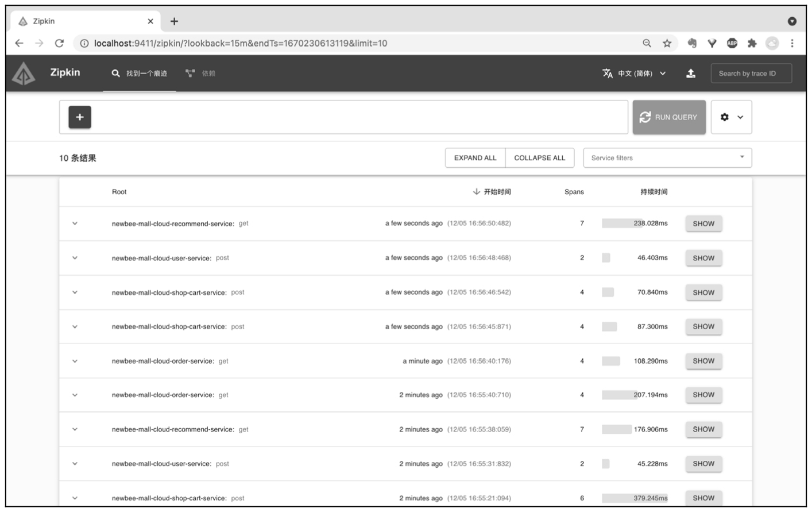Click the Root column header
The height and width of the screenshot is (512, 812).
[119, 192]
